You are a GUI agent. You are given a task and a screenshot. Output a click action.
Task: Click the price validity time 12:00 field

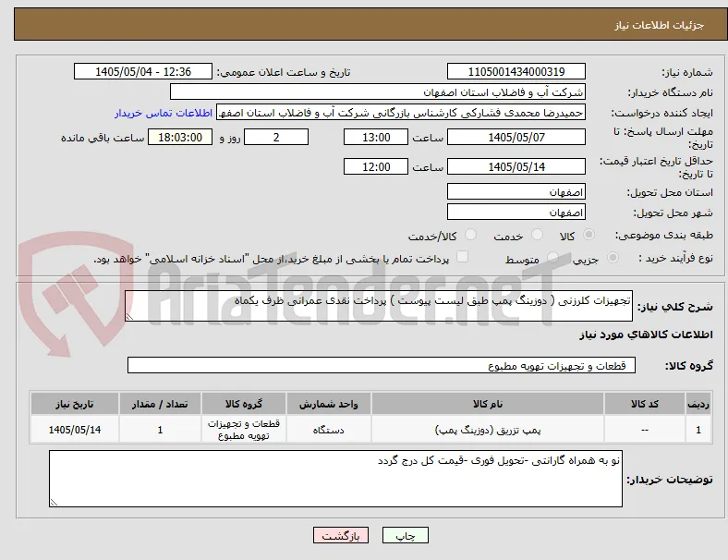(376, 166)
